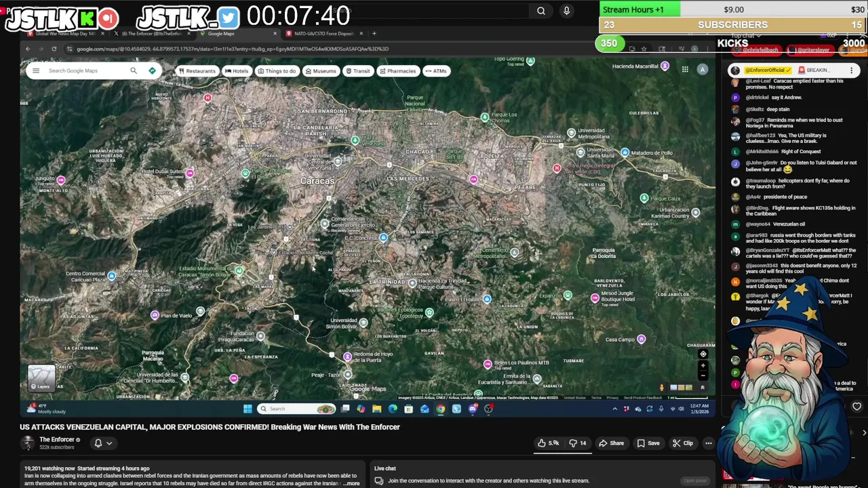Switch to The Enforcer X tab
This screenshot has width=868, height=488.
tap(153, 33)
